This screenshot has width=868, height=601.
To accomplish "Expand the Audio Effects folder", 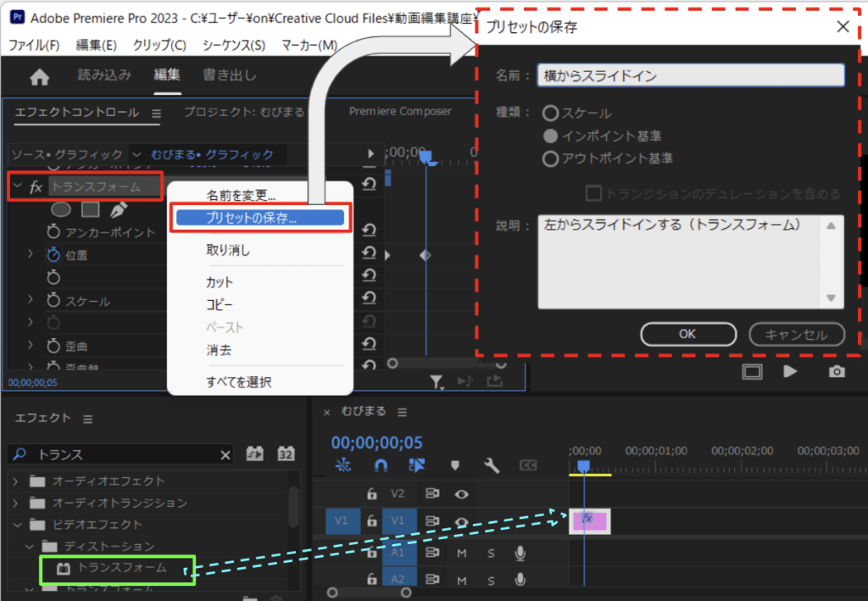I will click(14, 481).
